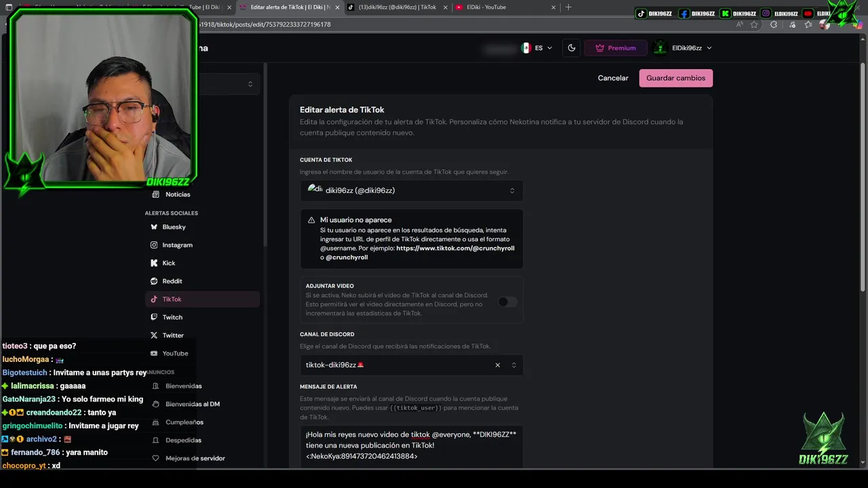Open the Instagram alerts icon
The image size is (868, 488).
154,245
